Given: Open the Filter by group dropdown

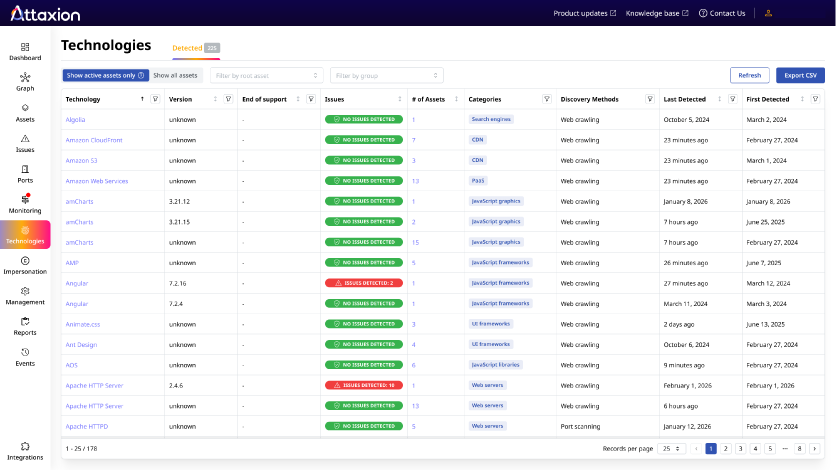Looking at the screenshot, I should 387,75.
